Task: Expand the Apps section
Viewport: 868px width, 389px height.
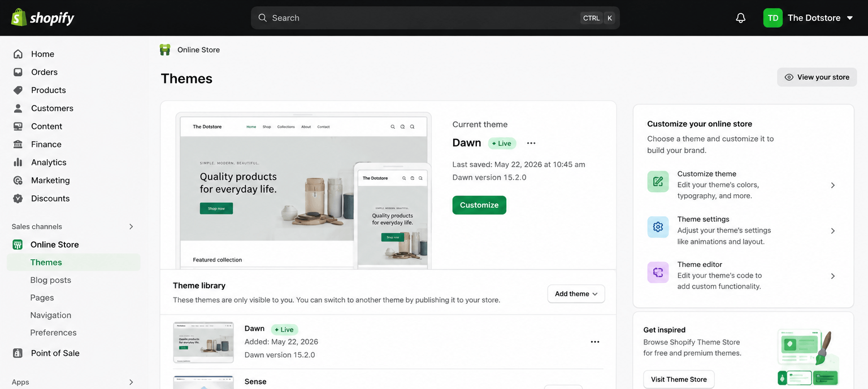Action: pos(131,382)
